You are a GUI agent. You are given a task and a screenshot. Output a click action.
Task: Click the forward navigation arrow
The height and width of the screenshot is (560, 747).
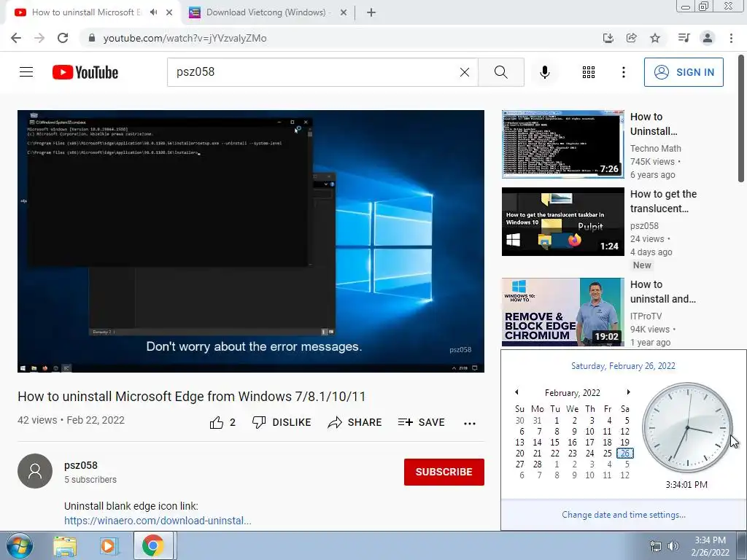tap(39, 38)
